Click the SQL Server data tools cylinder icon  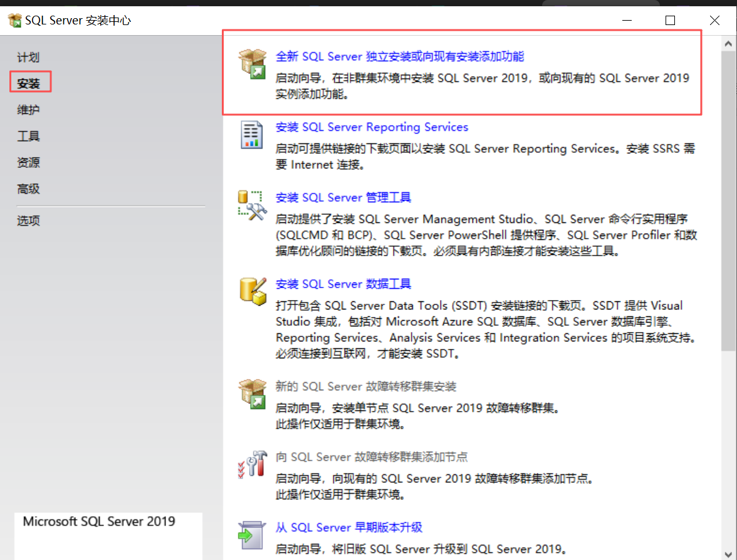[x=253, y=291]
